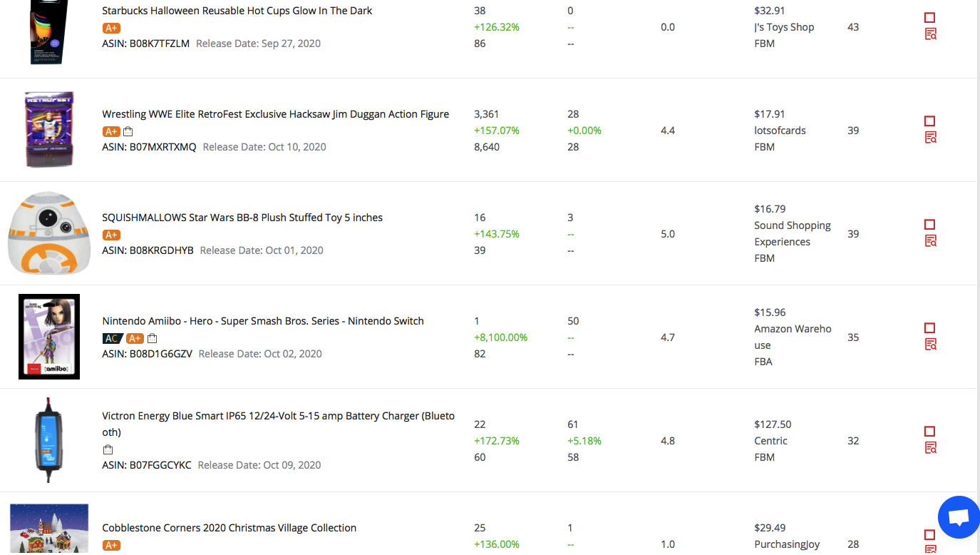Image resolution: width=980 pixels, height=555 pixels.
Task: Click the A+ badge under Squishmallows title
Action: (111, 235)
